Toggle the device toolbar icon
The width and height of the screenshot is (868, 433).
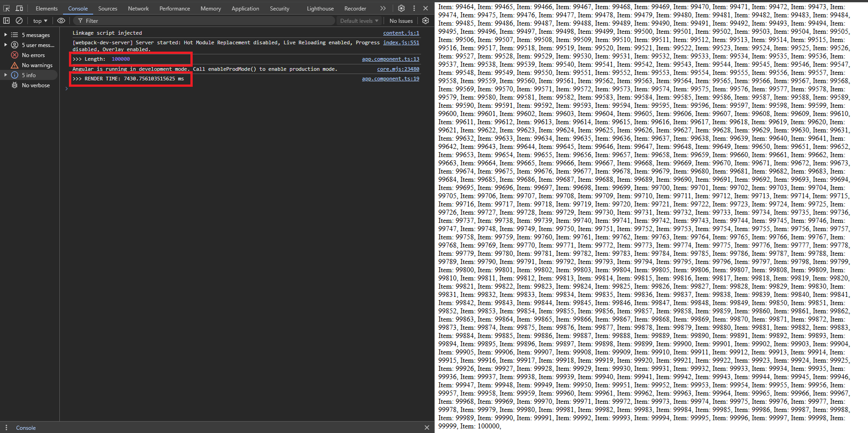pyautogui.click(x=19, y=8)
